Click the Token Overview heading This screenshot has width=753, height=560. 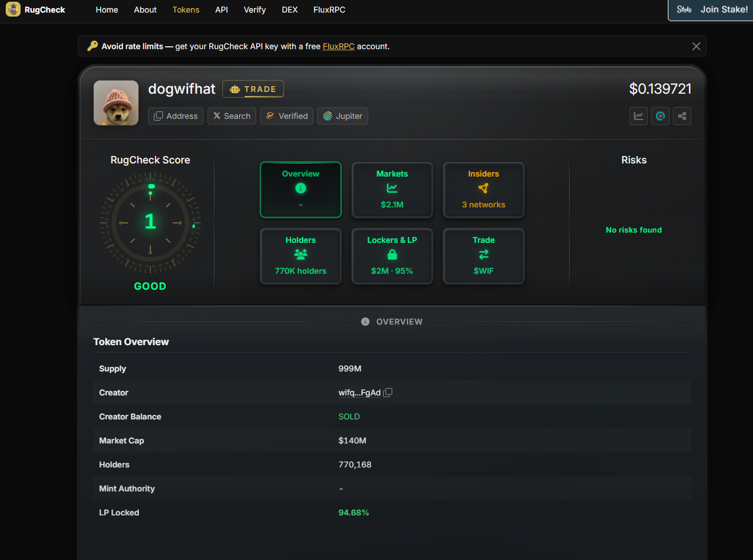(x=131, y=342)
